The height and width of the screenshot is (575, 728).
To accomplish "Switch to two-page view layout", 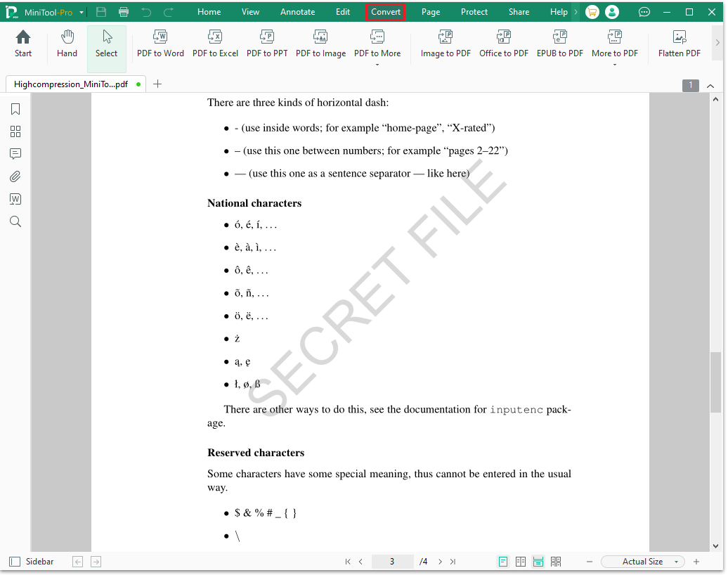I will point(521,561).
